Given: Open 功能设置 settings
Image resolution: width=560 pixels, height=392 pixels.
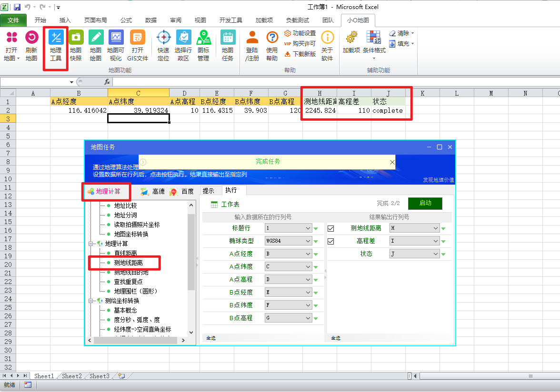Looking at the screenshot, I should [300, 33].
